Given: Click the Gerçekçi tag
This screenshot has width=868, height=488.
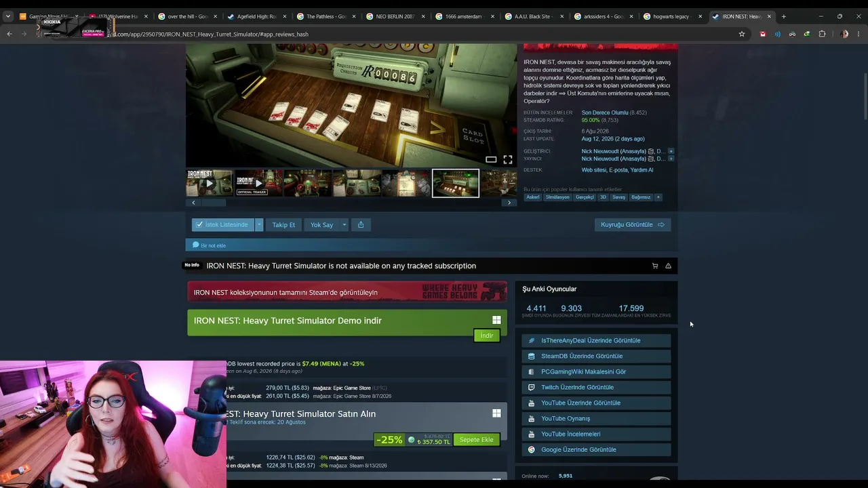Looking at the screenshot, I should [x=585, y=197].
